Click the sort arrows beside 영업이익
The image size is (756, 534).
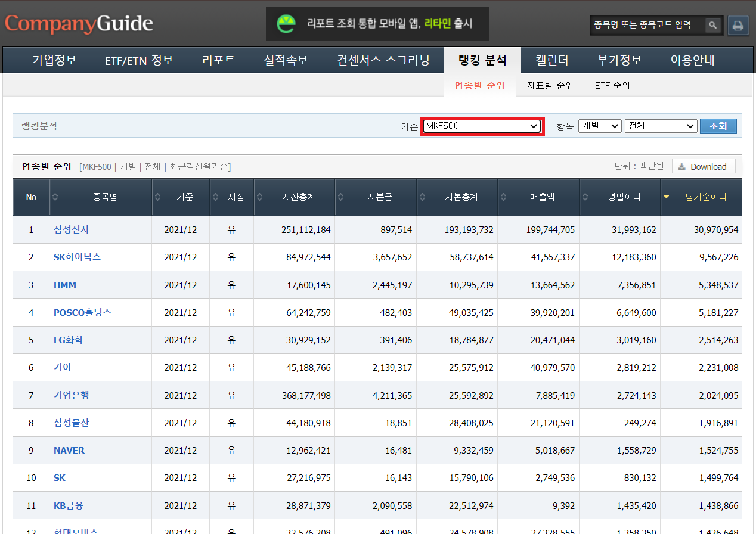585,197
